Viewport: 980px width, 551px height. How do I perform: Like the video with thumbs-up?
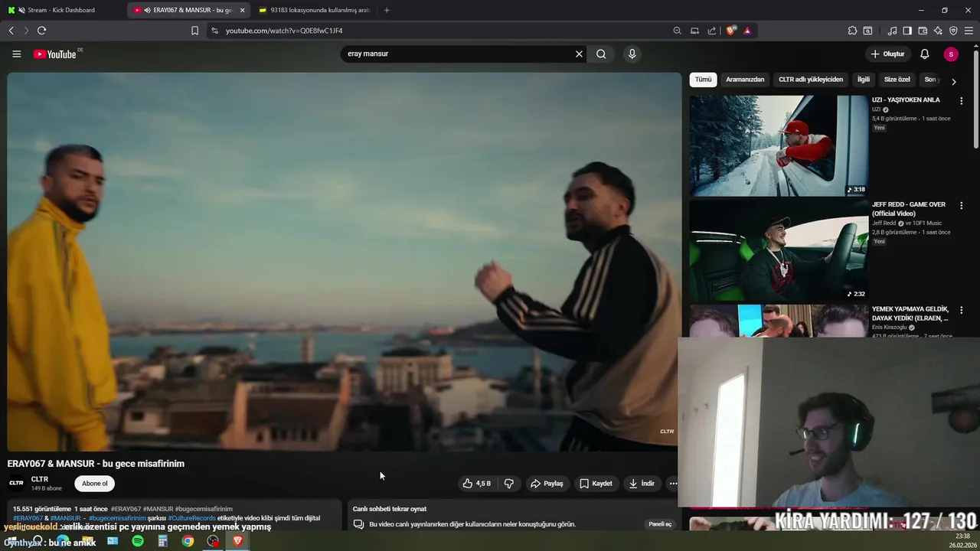(x=476, y=484)
